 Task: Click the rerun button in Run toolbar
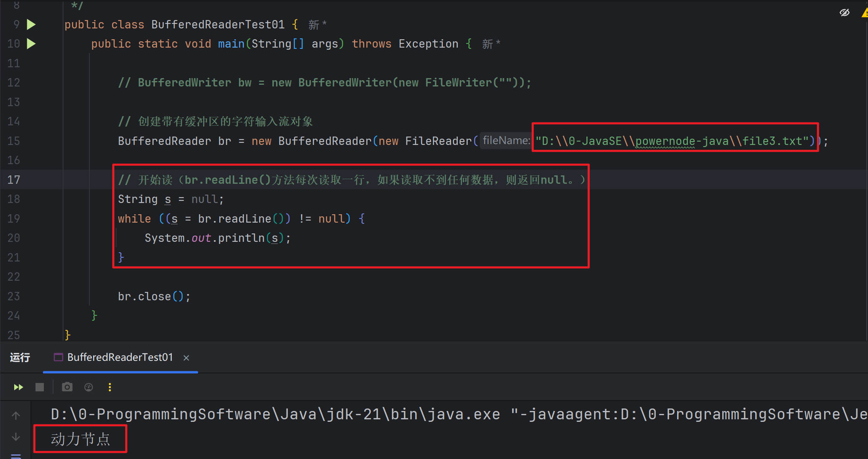18,387
